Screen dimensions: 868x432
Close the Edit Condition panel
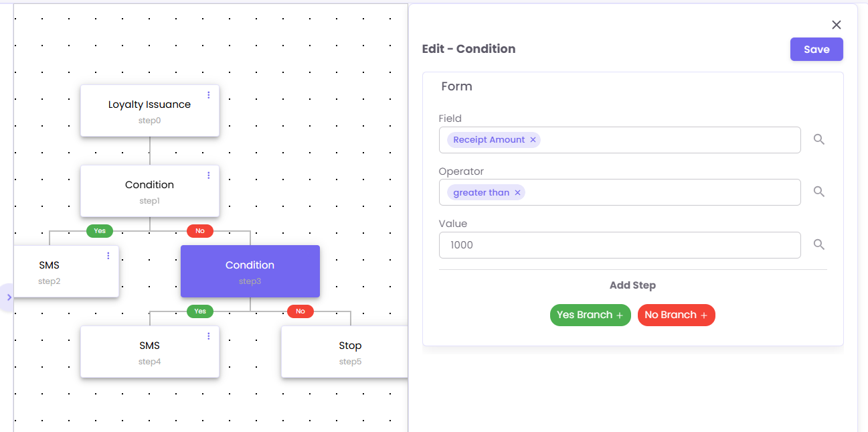(836, 25)
